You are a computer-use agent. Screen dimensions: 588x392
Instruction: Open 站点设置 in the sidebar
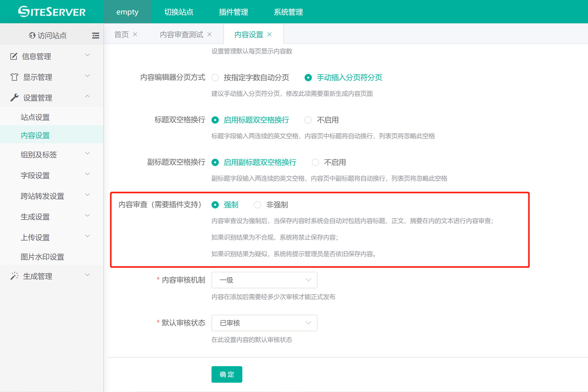[x=35, y=117]
